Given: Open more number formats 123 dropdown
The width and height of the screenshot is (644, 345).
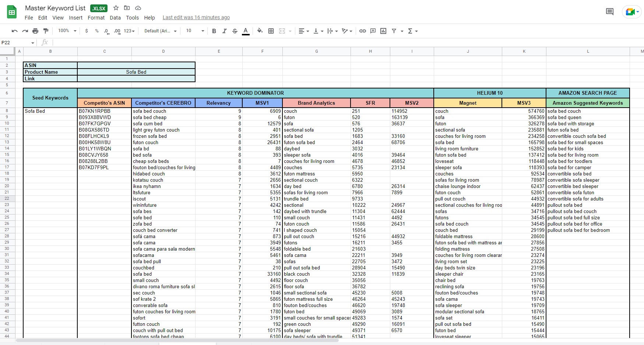Looking at the screenshot, I should [129, 31].
